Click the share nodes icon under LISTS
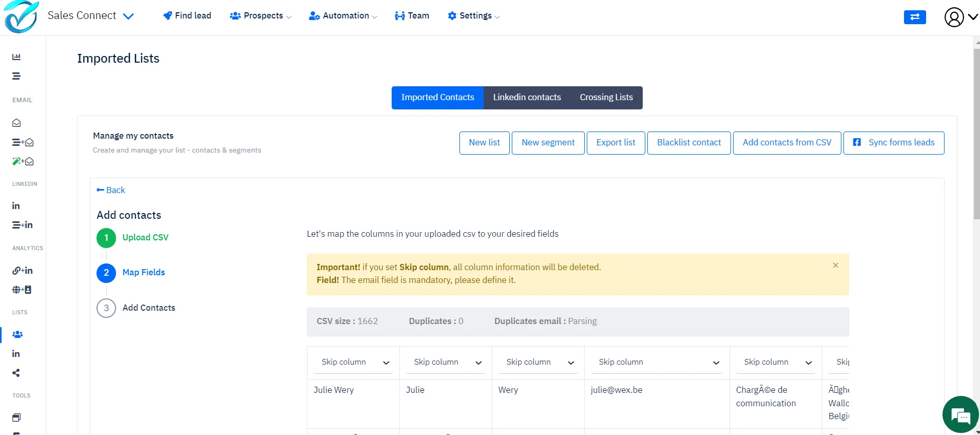Image resolution: width=980 pixels, height=435 pixels. point(16,373)
